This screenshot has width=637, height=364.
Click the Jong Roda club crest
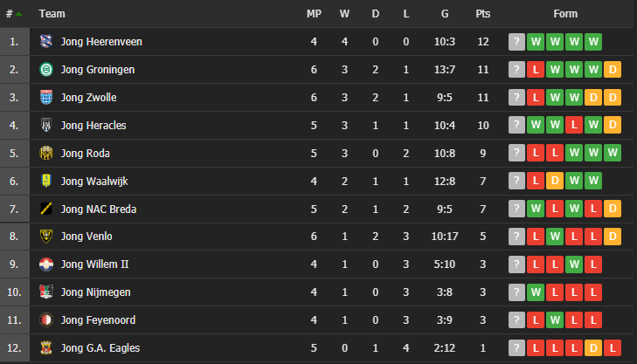(x=46, y=153)
